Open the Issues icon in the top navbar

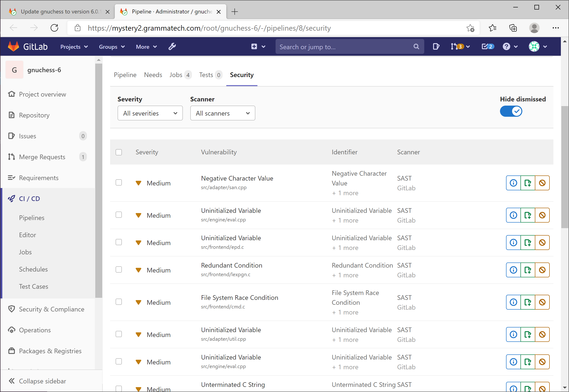click(x=436, y=46)
